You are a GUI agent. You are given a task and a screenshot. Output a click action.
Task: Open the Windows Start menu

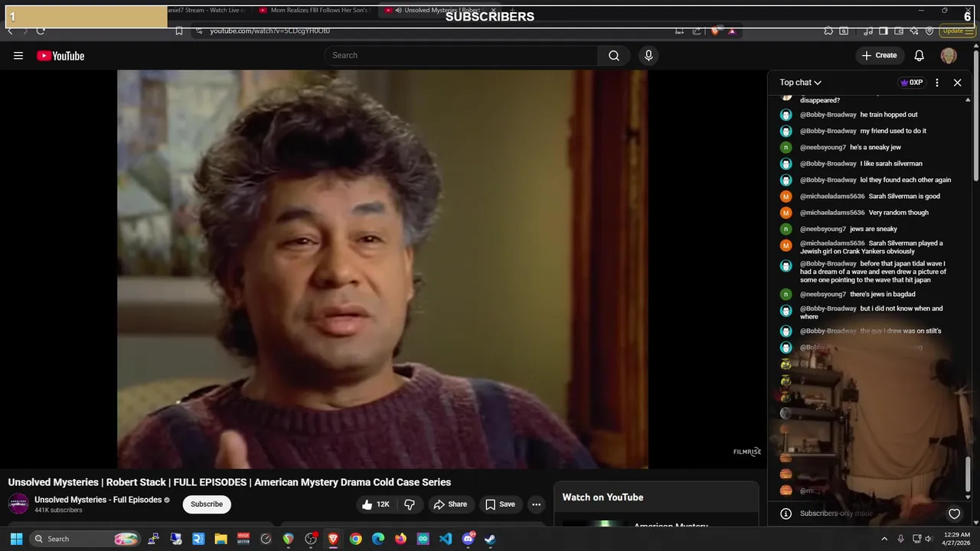coord(16,539)
